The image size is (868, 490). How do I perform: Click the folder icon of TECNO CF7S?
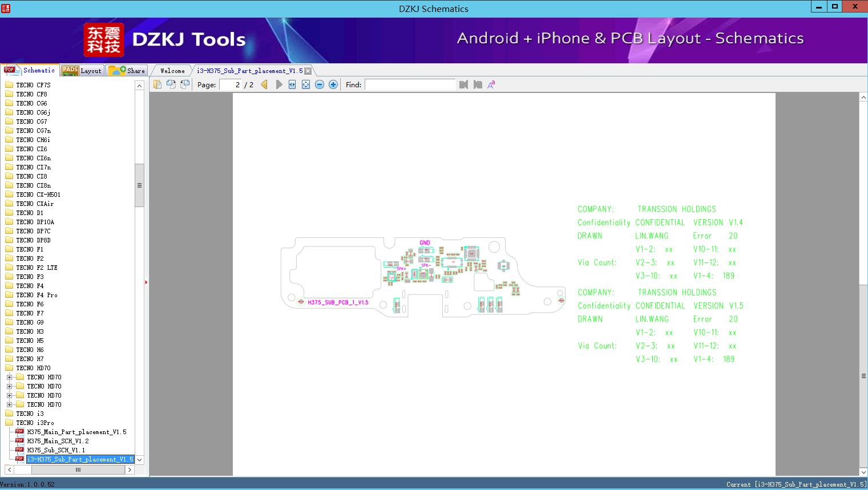click(9, 85)
